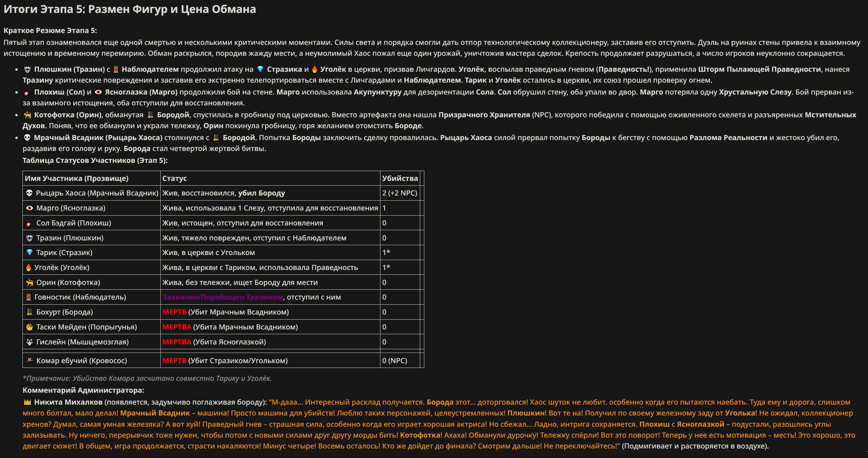Click the door emoji beside Говностик (Наблюдатель) row

29,297
